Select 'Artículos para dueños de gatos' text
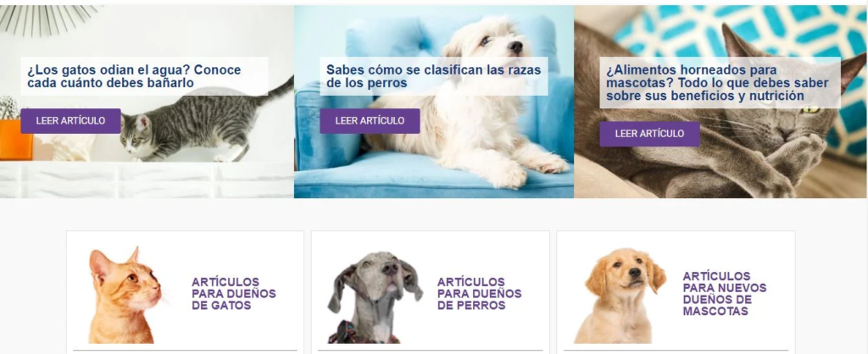 pyautogui.click(x=234, y=294)
